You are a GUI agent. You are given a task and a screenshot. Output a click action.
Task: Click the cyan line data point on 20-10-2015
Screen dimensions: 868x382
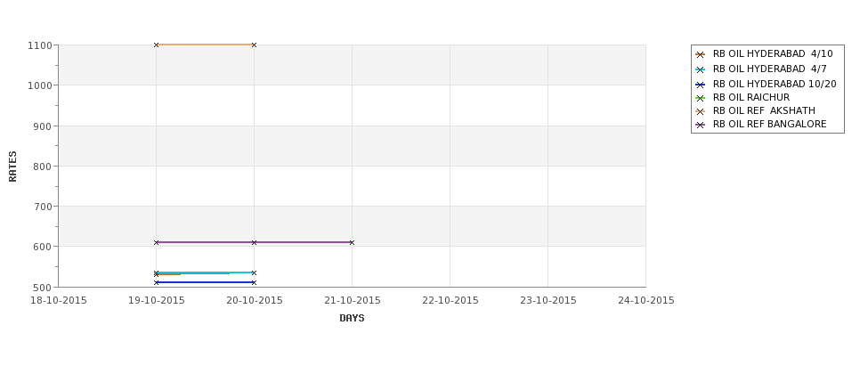254,272
